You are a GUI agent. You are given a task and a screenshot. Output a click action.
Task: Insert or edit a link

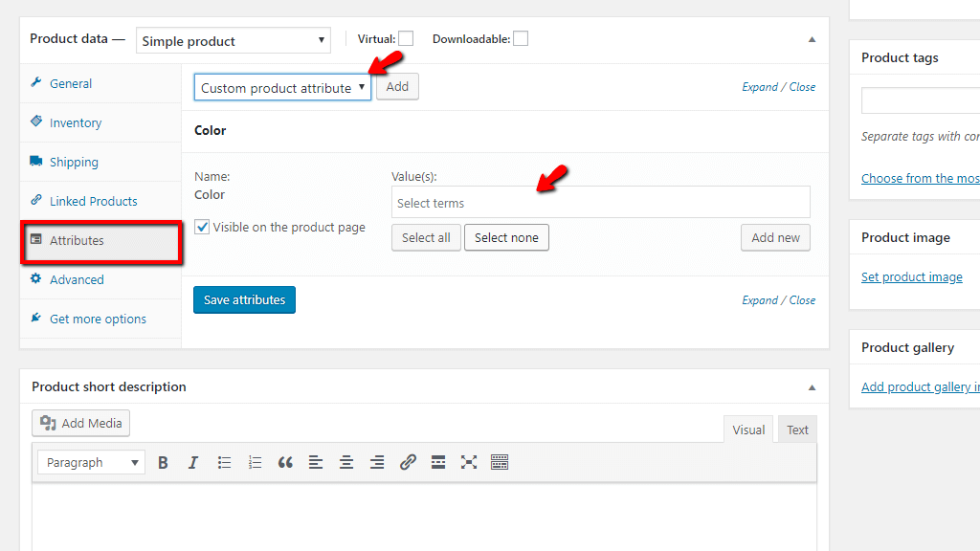pos(408,462)
